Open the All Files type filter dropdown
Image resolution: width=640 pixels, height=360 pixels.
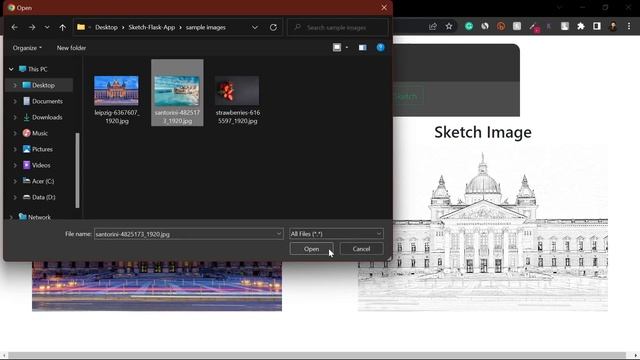coord(336,234)
